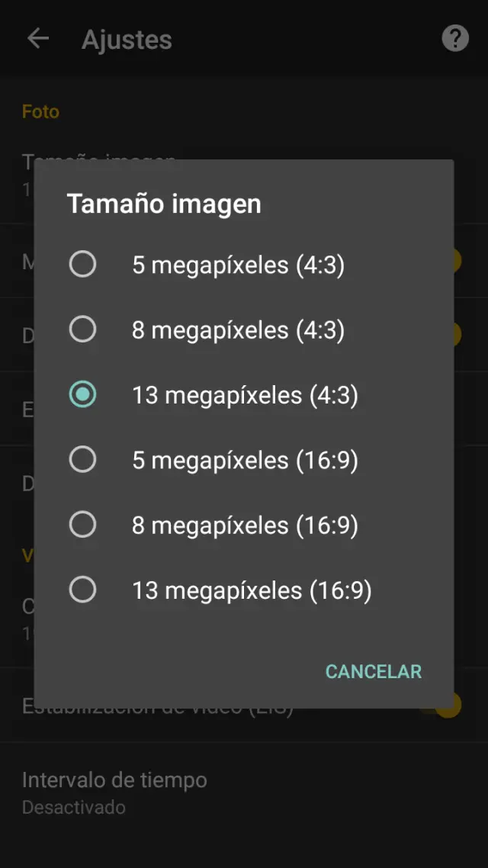Select 8 megapíxeles (4:3) radio button
Viewport: 488px width, 868px height.
click(x=82, y=330)
